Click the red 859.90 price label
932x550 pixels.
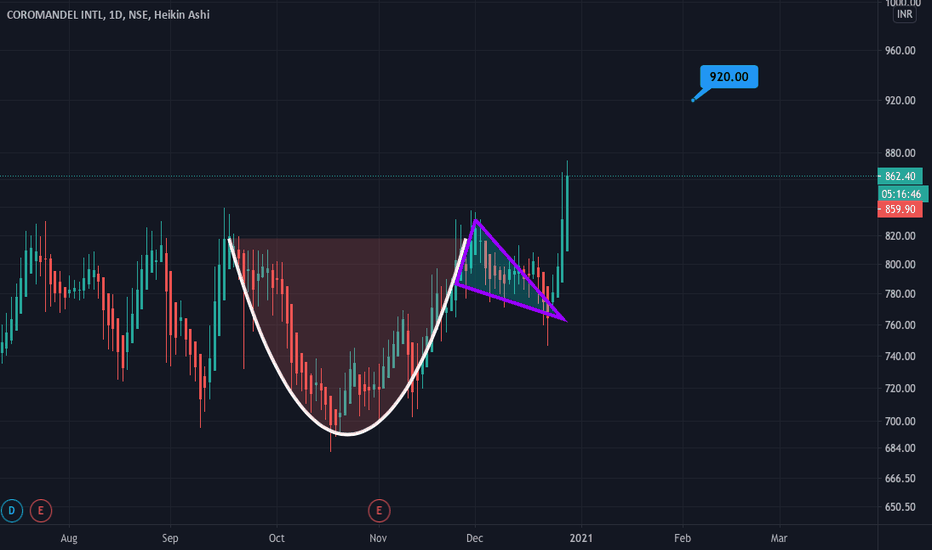[x=900, y=209]
